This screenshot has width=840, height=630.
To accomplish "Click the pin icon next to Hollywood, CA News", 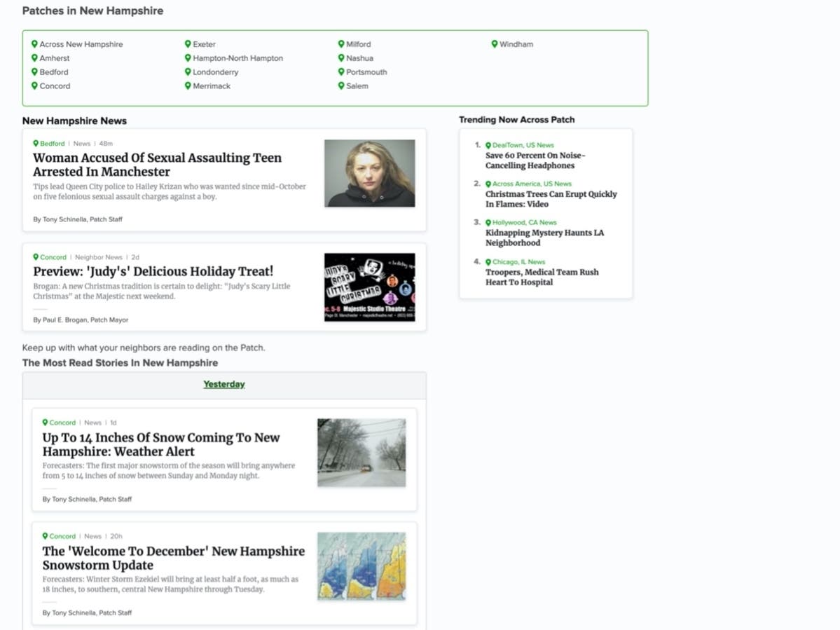I will 487,222.
